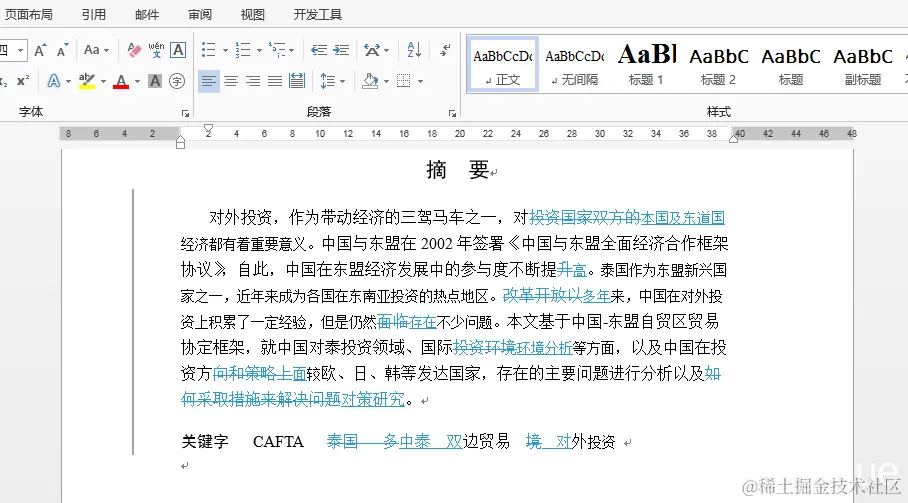908x503 pixels.
Task: Click the revision bar in margin
Action: 133,322
